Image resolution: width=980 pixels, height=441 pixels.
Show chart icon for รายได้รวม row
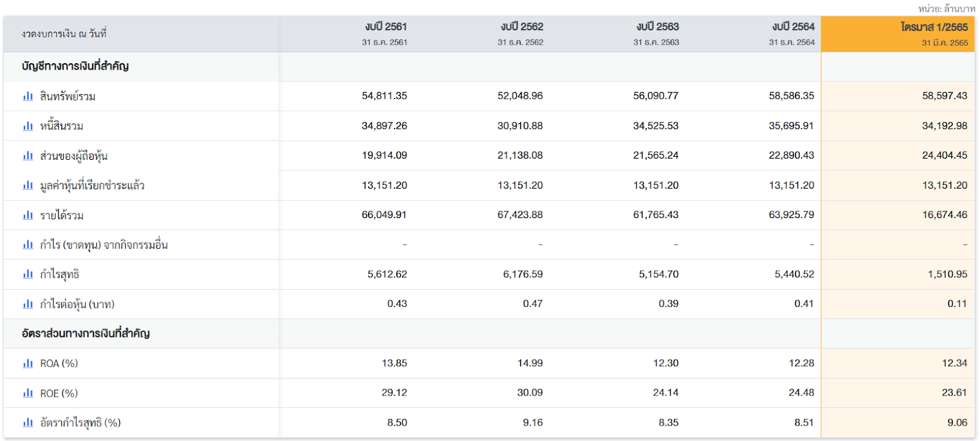click(28, 215)
